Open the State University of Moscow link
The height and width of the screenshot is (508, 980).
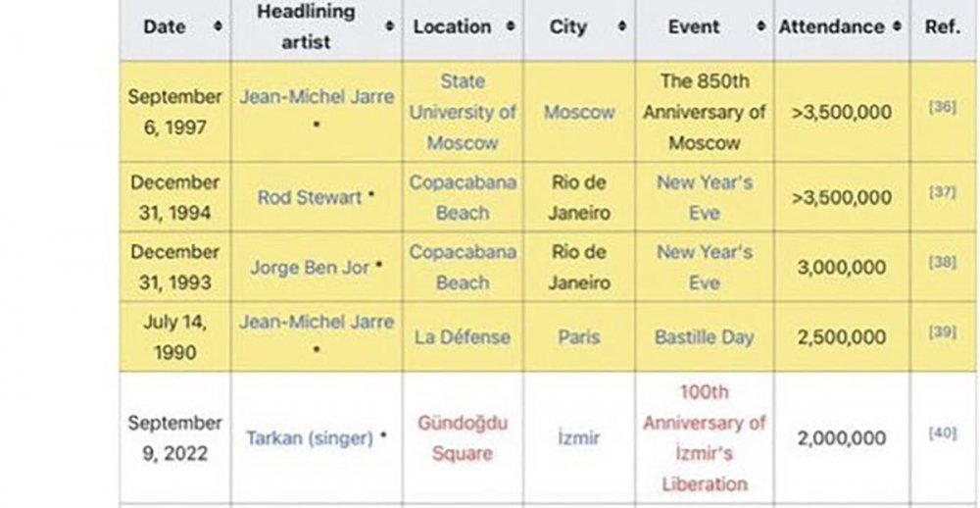pos(463,112)
